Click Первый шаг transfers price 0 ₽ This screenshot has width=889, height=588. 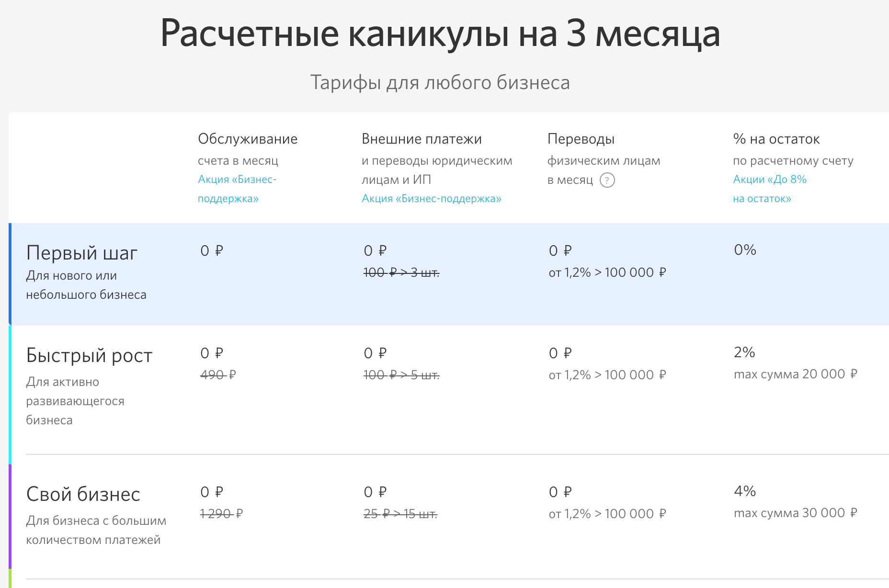coord(560,250)
